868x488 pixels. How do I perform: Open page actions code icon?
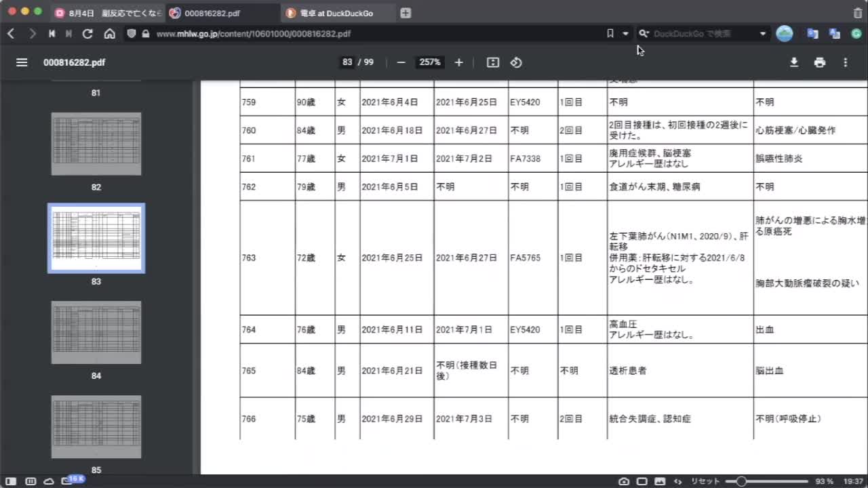677,481
